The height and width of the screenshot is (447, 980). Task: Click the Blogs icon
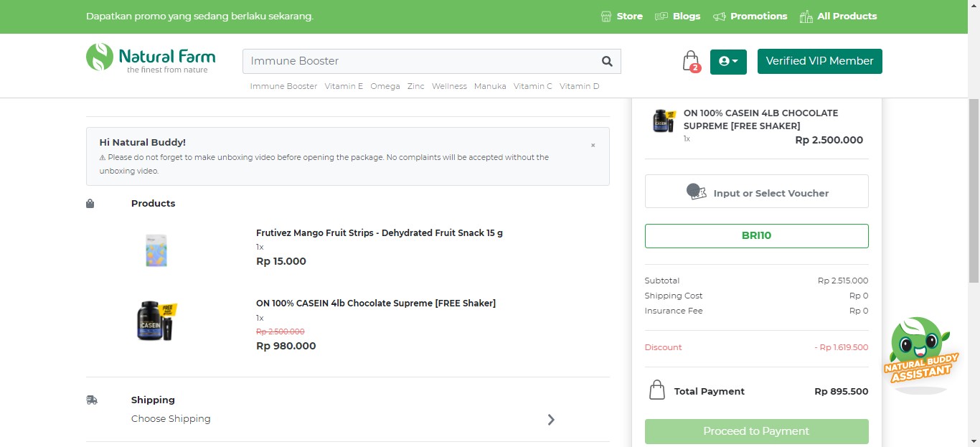(x=661, y=16)
